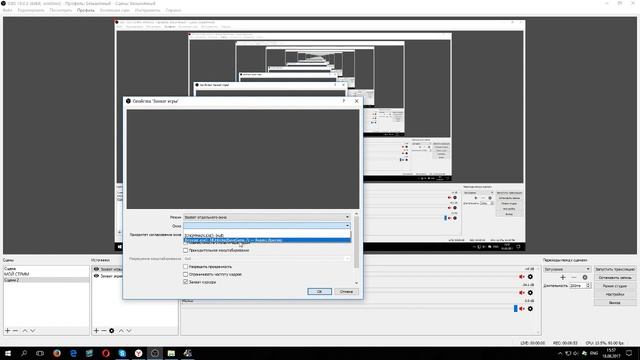Image resolution: width=640 pixels, height=360 pixels.
Task: Open settings gear of top mixer channel
Action: 530,277
